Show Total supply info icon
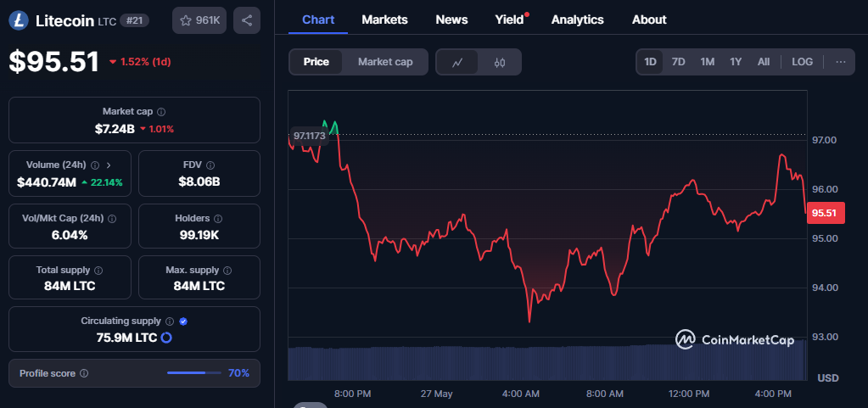The width and height of the screenshot is (868, 408). tap(98, 270)
